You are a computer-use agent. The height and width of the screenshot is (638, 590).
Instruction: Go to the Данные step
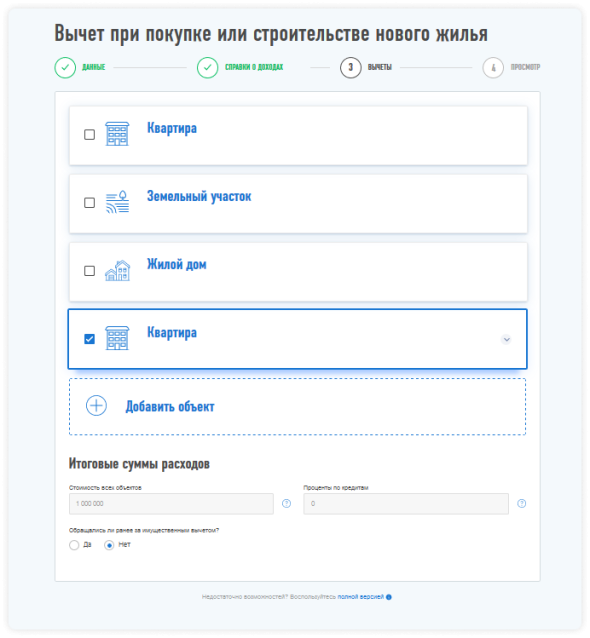(x=94, y=67)
